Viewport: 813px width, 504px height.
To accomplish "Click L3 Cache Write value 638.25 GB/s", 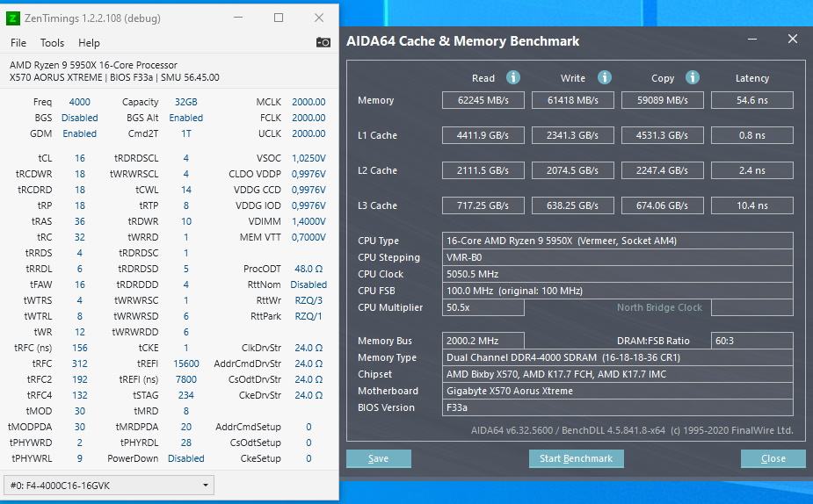I will (573, 205).
